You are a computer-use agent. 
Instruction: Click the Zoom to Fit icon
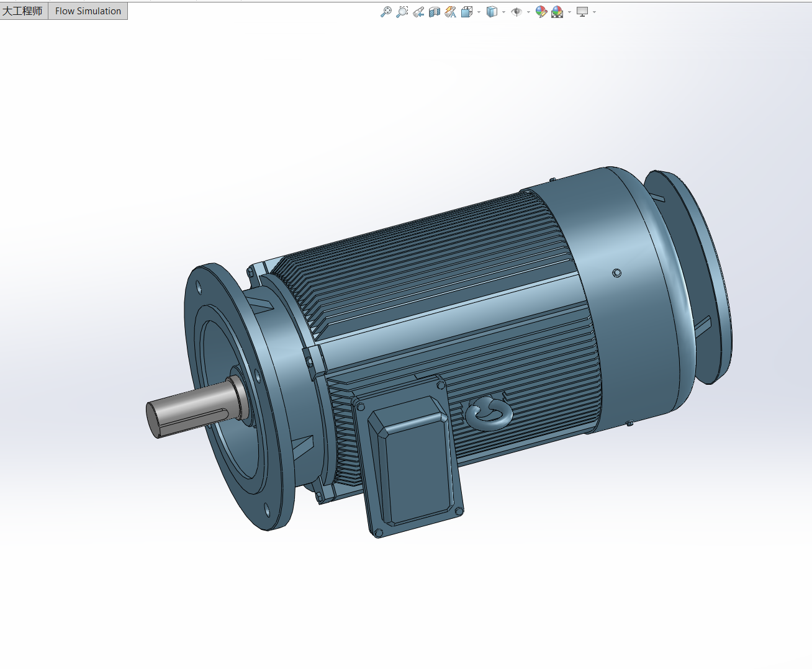[x=386, y=12]
